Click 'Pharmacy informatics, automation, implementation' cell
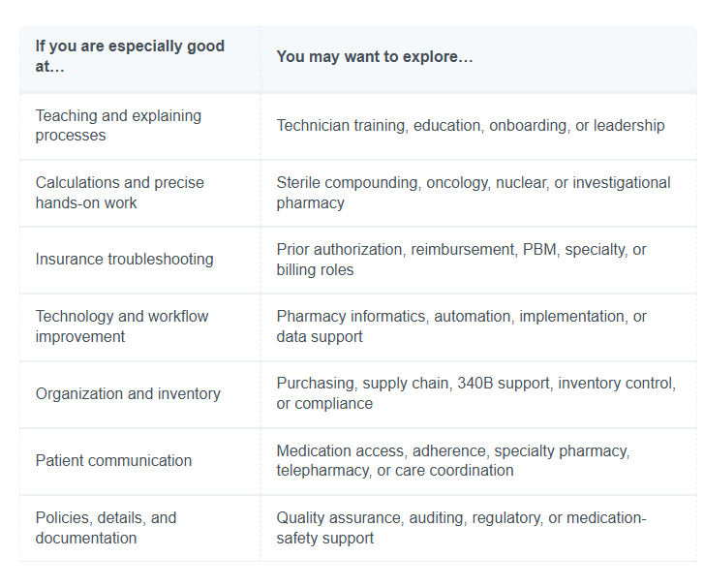Image resolution: width=704 pixels, height=588 pixels. click(x=478, y=326)
